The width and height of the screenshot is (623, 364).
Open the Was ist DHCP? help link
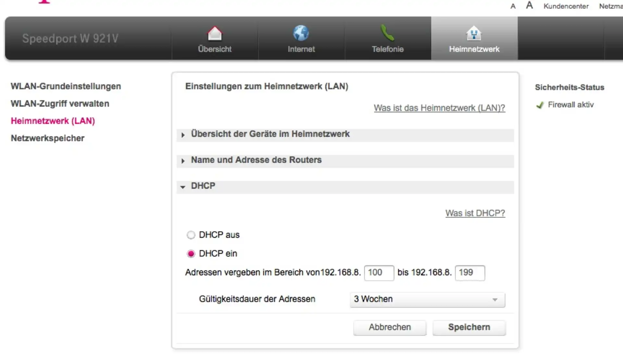coord(475,213)
